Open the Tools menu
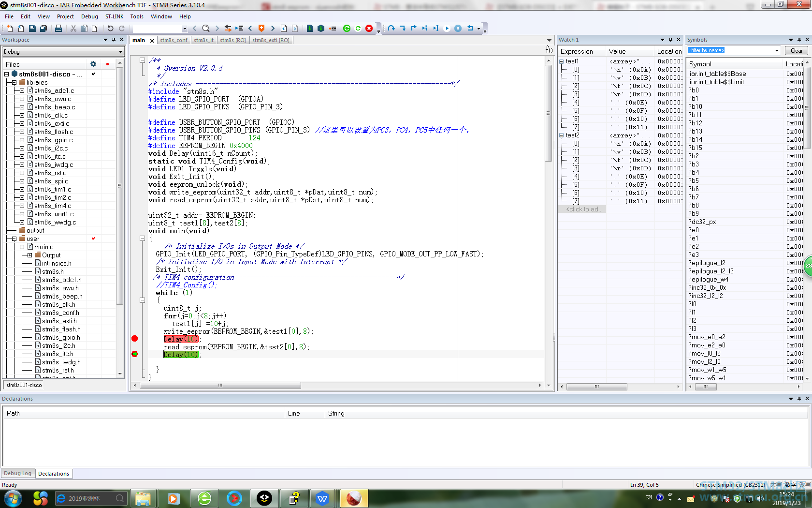Screen dimensions: 812x508 pyautogui.click(x=137, y=16)
